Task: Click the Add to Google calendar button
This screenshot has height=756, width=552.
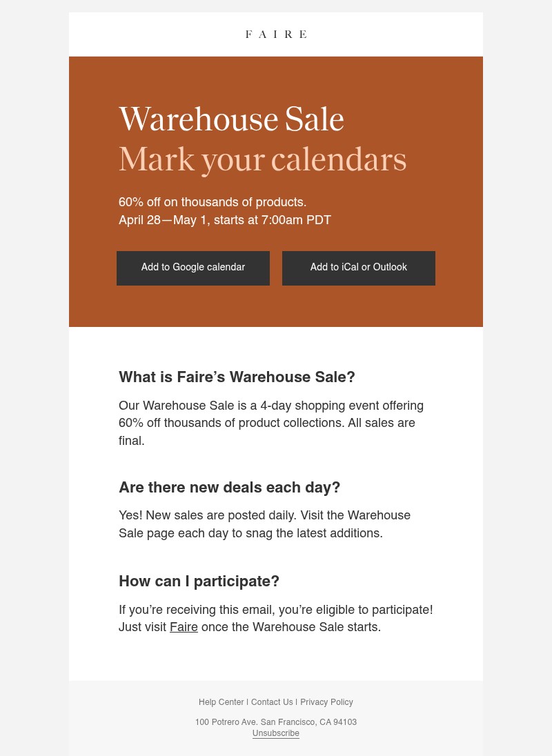Action: click(x=193, y=268)
